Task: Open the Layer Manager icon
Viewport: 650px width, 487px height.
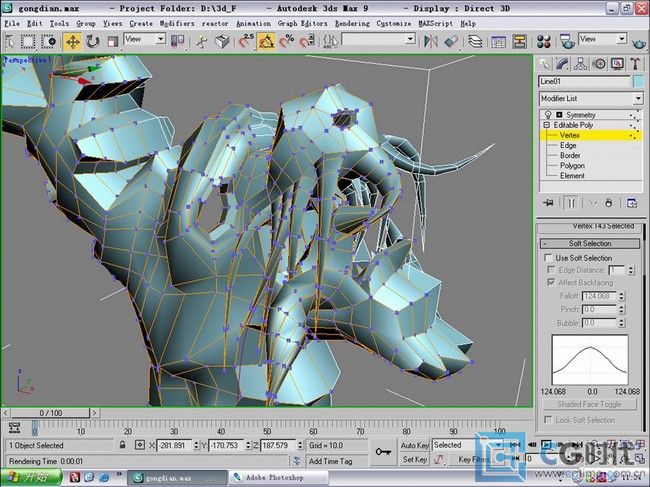Action: pyautogui.click(x=475, y=41)
